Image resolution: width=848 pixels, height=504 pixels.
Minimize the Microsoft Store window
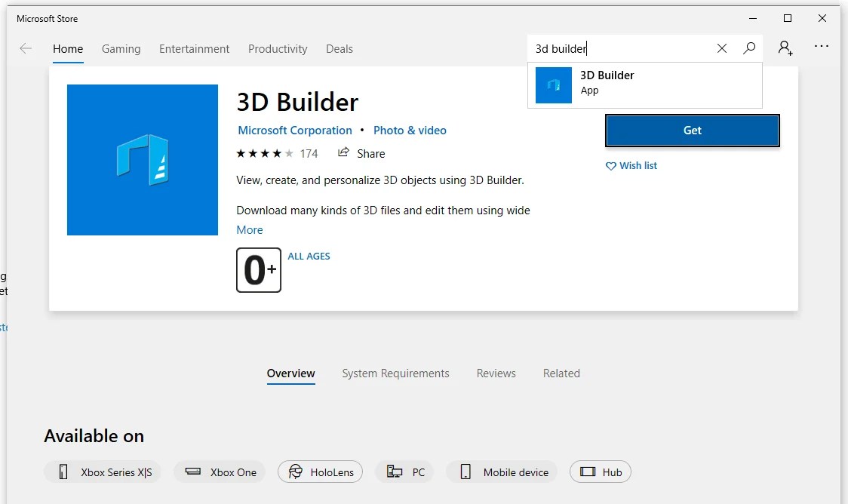coord(753,18)
